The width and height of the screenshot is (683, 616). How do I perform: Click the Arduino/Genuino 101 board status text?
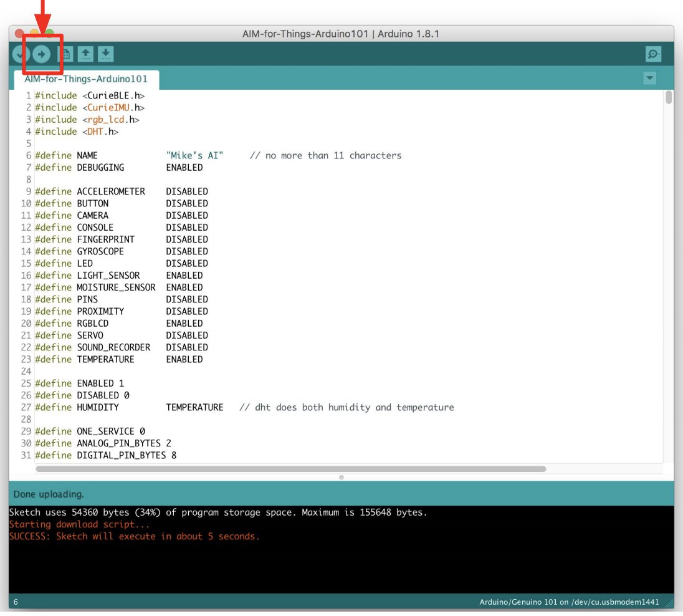[x=569, y=602]
